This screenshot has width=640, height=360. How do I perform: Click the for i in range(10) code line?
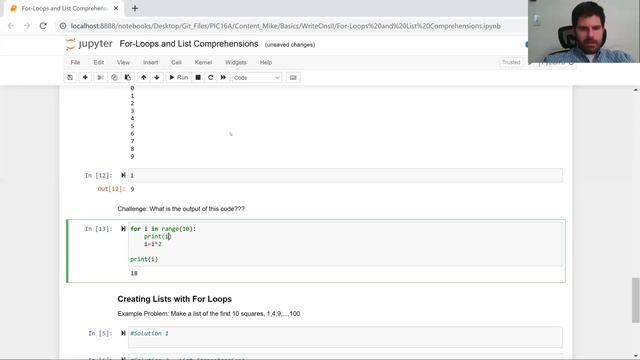click(x=163, y=229)
